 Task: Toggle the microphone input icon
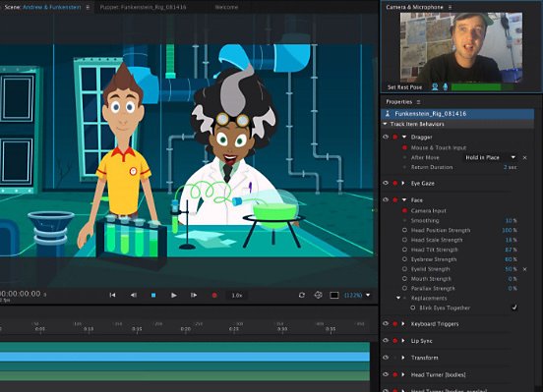(x=446, y=86)
